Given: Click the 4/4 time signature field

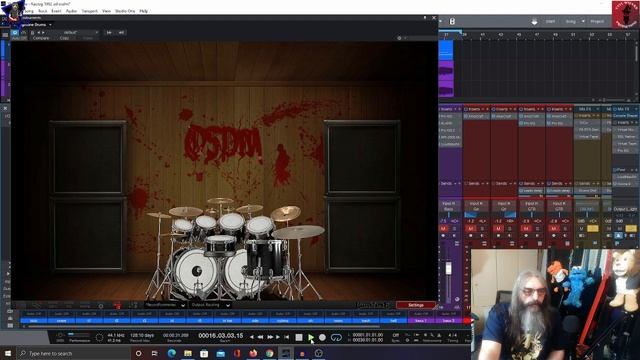Looking at the screenshot, I should click(452, 335).
